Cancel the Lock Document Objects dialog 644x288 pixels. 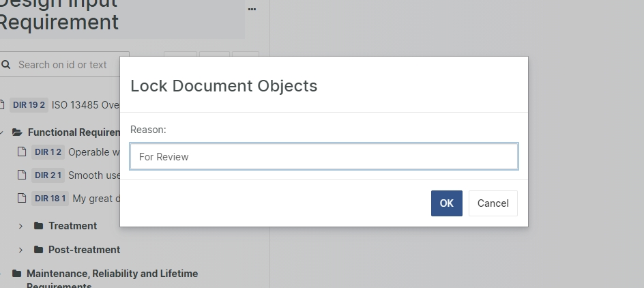(x=493, y=203)
